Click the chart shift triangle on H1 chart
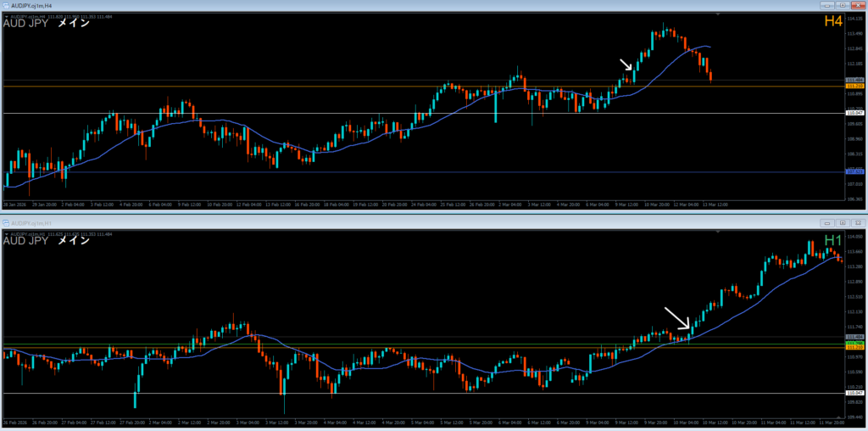Image resolution: width=868 pixels, height=431 pixels. (719, 231)
